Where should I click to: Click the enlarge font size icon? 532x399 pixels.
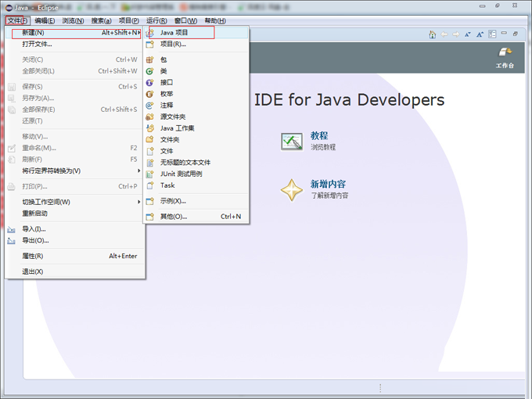[480, 34]
